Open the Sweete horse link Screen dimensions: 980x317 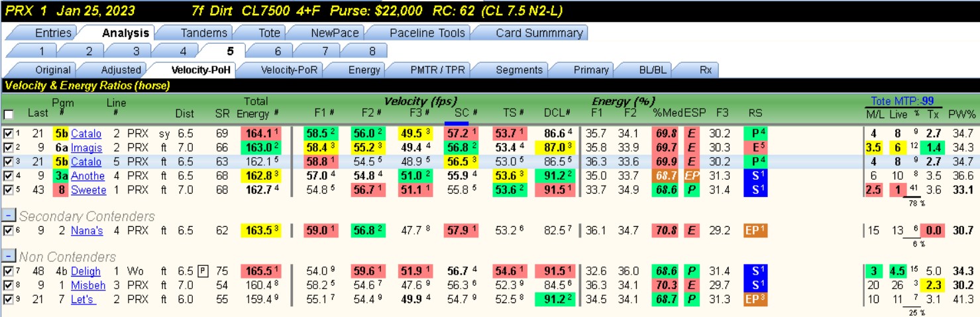[89, 190]
